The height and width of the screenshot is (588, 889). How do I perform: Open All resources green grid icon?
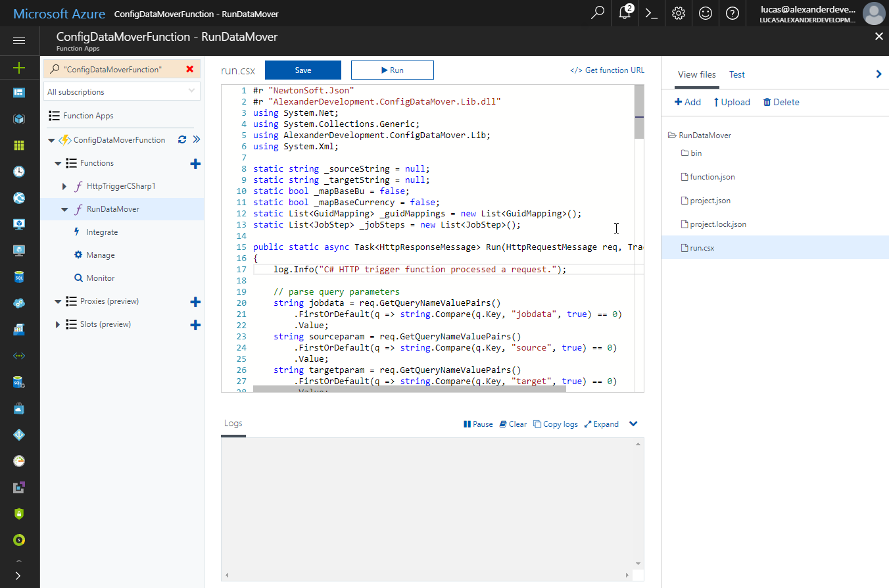(x=19, y=145)
